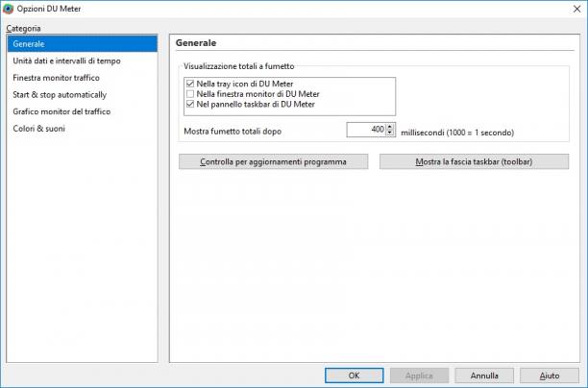Decrease the fumetto delay with down arrow

[390, 133]
